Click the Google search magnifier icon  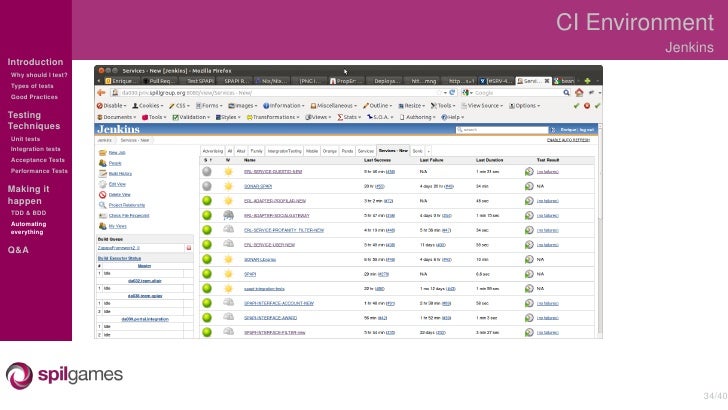[566, 93]
